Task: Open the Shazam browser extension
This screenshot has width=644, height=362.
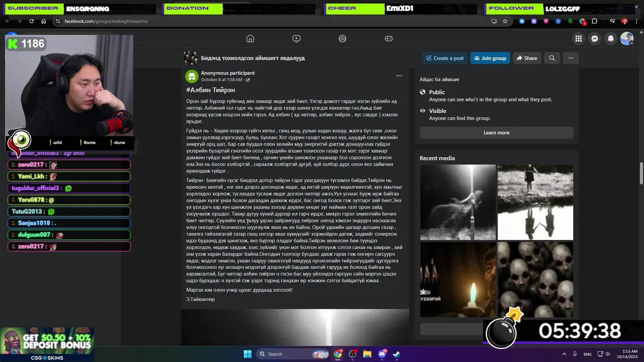Action: click(522, 21)
